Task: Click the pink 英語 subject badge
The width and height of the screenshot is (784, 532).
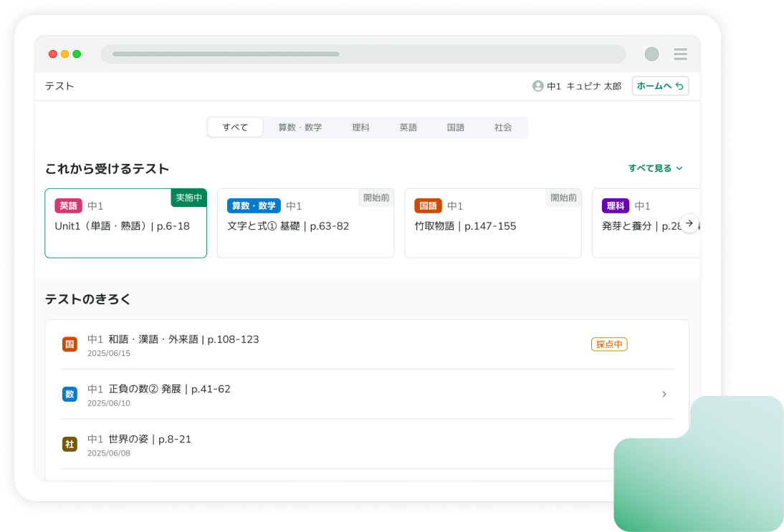Action: click(69, 205)
